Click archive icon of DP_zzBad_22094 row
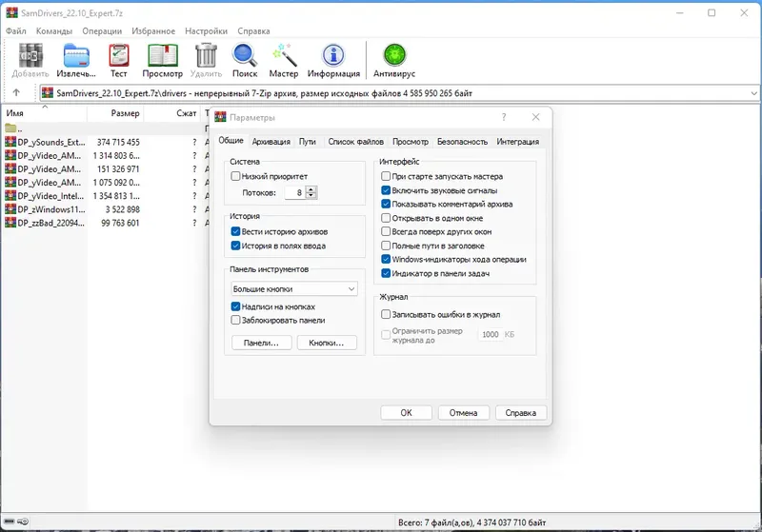 click(10, 223)
